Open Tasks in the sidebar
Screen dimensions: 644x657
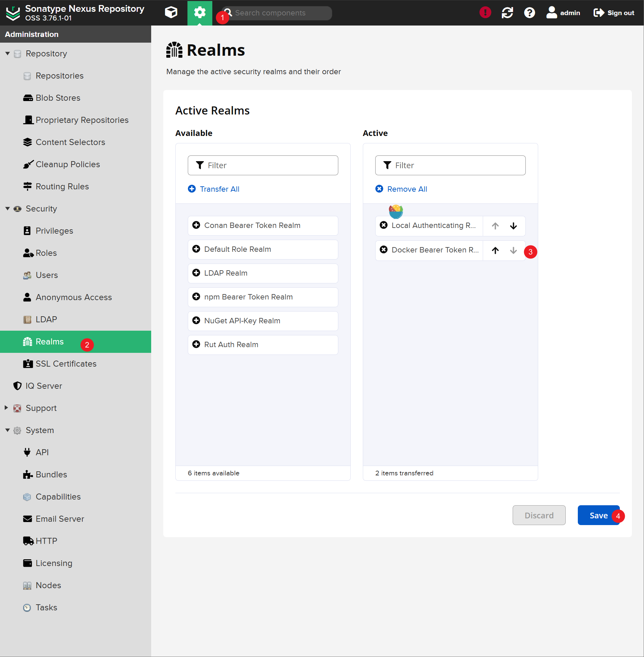(76, 607)
